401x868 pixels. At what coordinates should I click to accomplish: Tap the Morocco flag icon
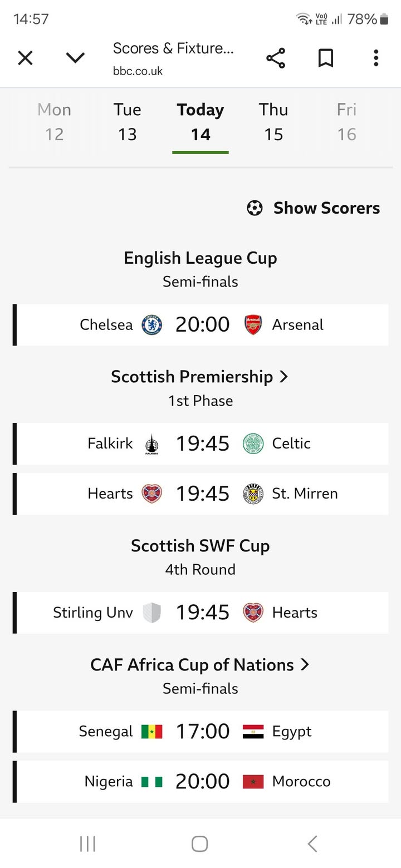coord(253,782)
